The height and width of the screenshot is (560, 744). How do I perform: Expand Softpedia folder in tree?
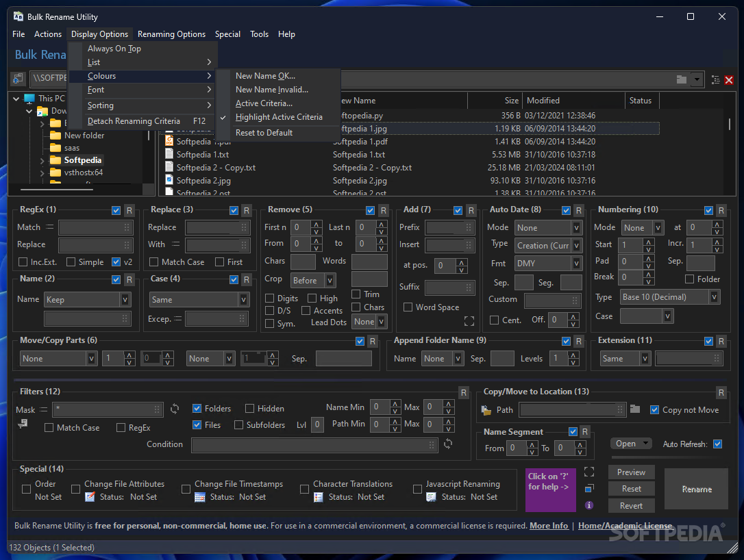[42, 161]
